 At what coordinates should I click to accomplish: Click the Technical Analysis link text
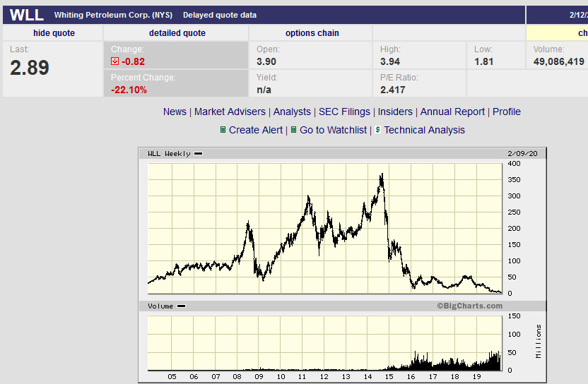click(x=425, y=130)
